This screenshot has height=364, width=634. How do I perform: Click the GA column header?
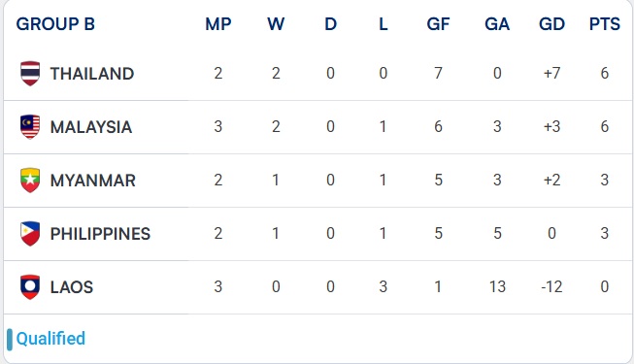[x=497, y=24]
